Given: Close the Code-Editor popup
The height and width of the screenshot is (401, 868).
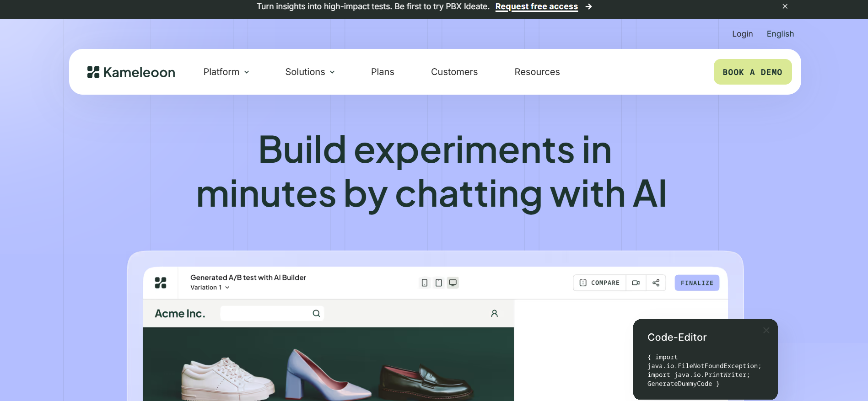Looking at the screenshot, I should click(766, 331).
